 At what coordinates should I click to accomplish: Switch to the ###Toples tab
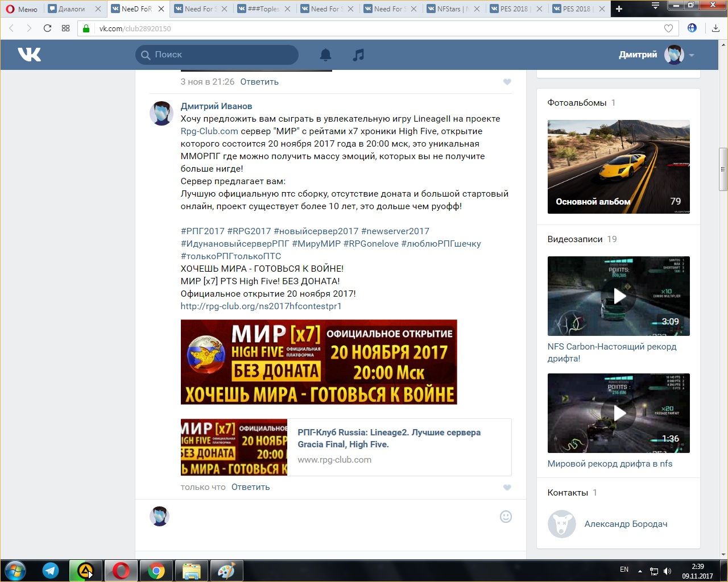263,9
